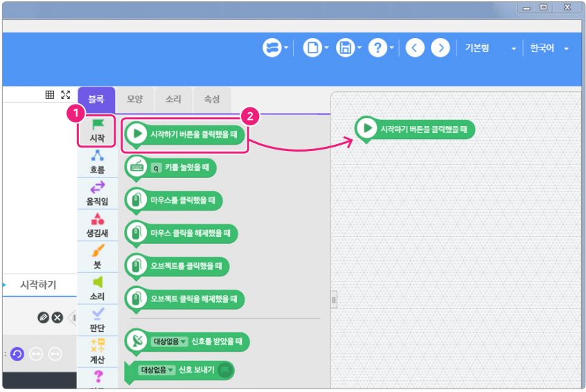Open the 움직임 (Movement) block category

97,193
